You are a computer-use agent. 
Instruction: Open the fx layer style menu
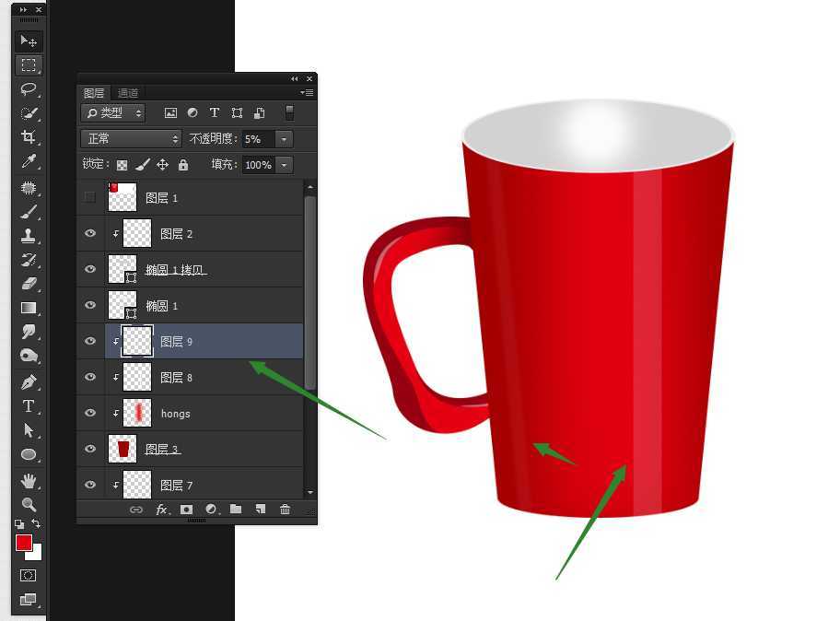tap(161, 510)
